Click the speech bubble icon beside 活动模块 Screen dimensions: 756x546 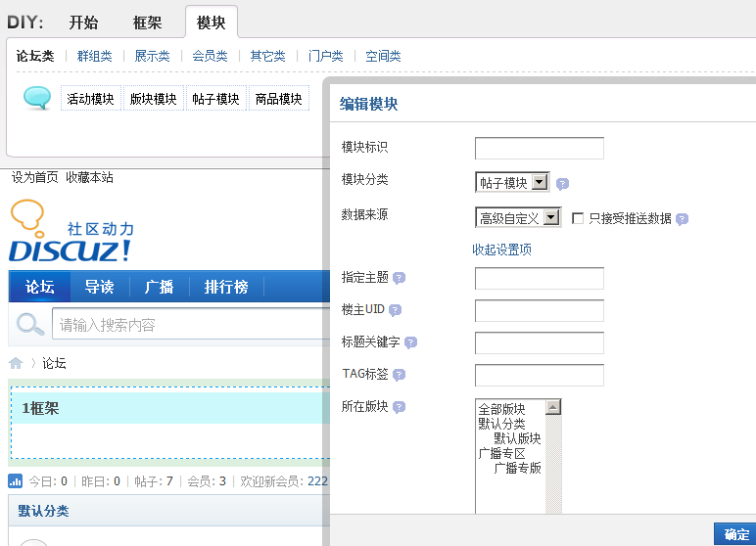click(37, 98)
